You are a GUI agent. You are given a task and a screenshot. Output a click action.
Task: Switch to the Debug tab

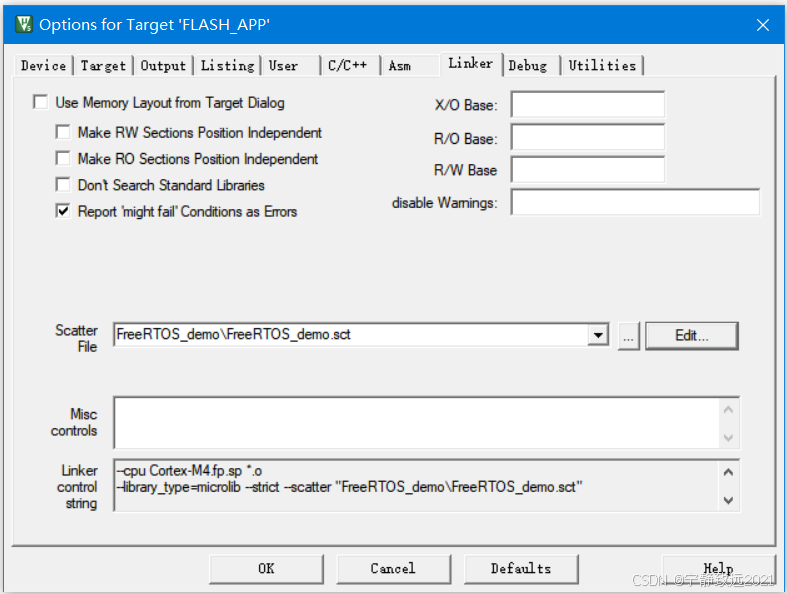click(531, 66)
